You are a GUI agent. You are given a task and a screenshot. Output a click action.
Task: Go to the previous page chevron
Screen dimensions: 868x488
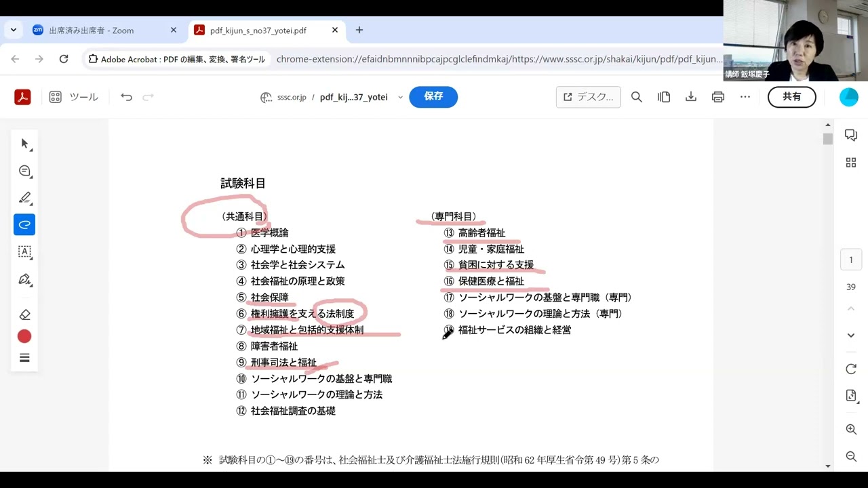coord(851,309)
